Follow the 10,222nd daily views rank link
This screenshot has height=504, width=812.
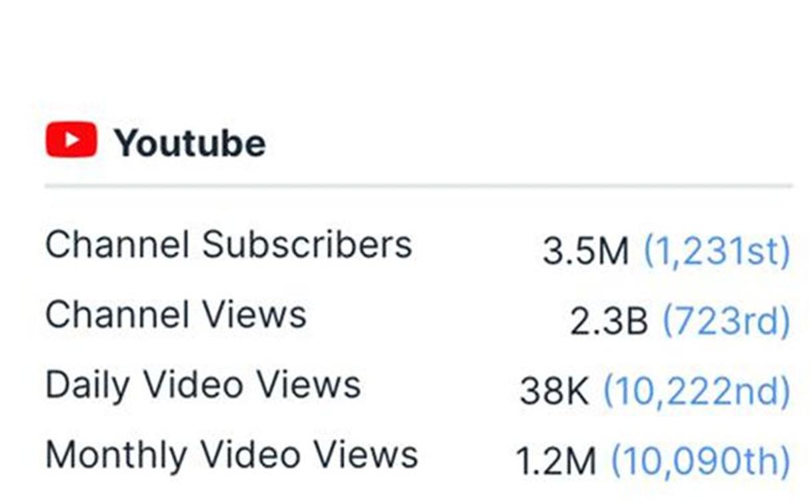pyautogui.click(x=697, y=392)
